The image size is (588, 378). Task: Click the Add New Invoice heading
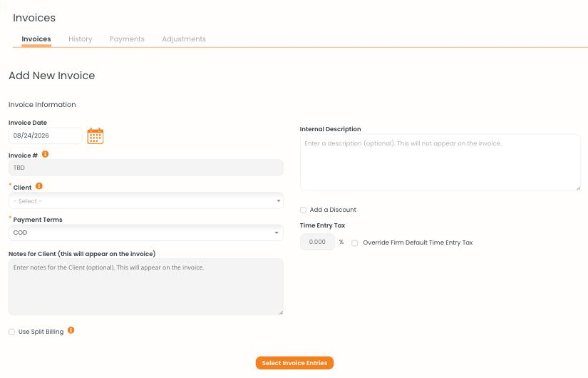[x=52, y=76]
